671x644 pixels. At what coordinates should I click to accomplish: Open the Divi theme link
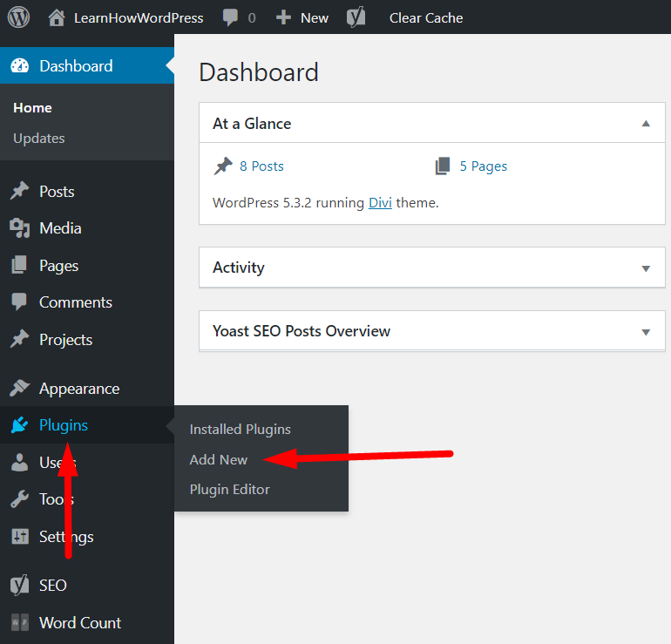click(380, 202)
